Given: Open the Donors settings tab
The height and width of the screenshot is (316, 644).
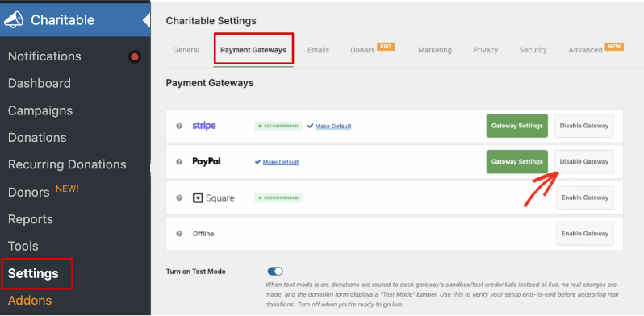Looking at the screenshot, I should click(x=362, y=50).
